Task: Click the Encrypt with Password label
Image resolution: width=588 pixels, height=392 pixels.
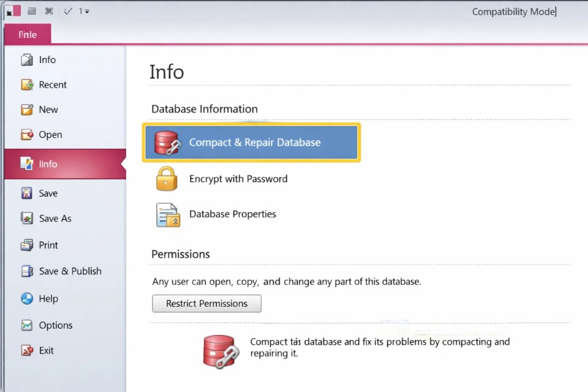Action: click(238, 179)
